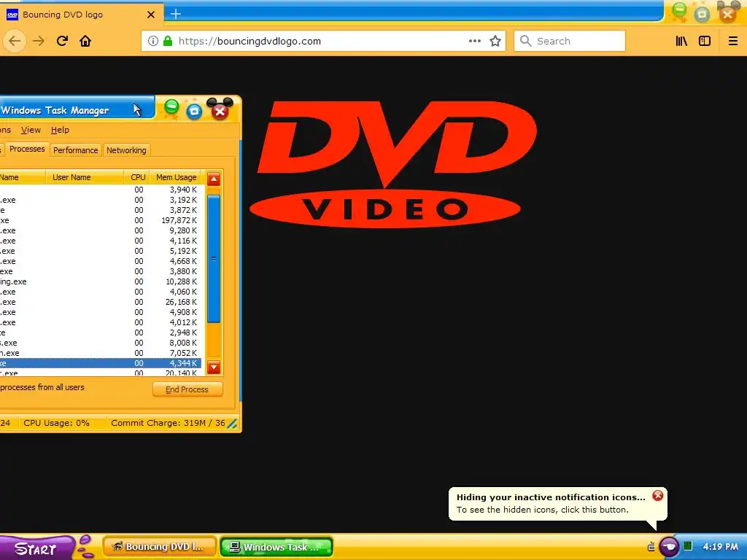Switch to the Processes tab
747x560 pixels.
(27, 149)
